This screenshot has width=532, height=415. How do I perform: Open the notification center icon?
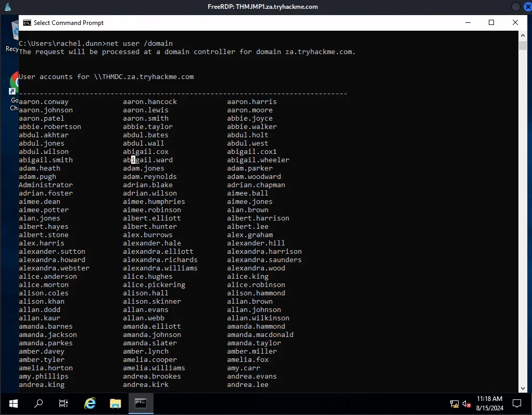pyautogui.click(x=517, y=404)
